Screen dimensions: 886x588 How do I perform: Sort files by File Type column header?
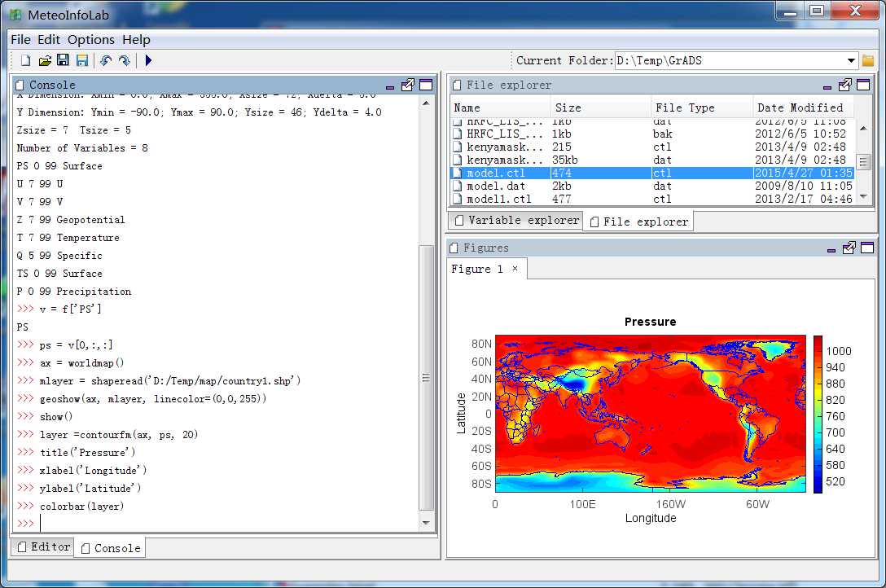click(702, 108)
